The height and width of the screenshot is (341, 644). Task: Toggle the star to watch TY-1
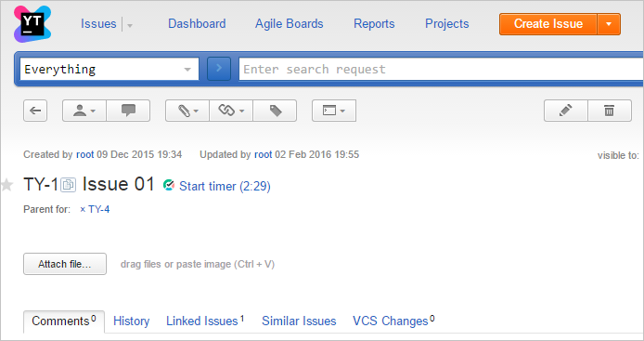(x=6, y=185)
